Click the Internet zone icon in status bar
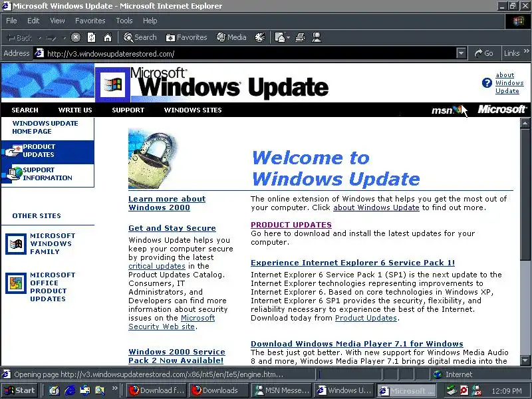532x399 pixels. [438, 374]
